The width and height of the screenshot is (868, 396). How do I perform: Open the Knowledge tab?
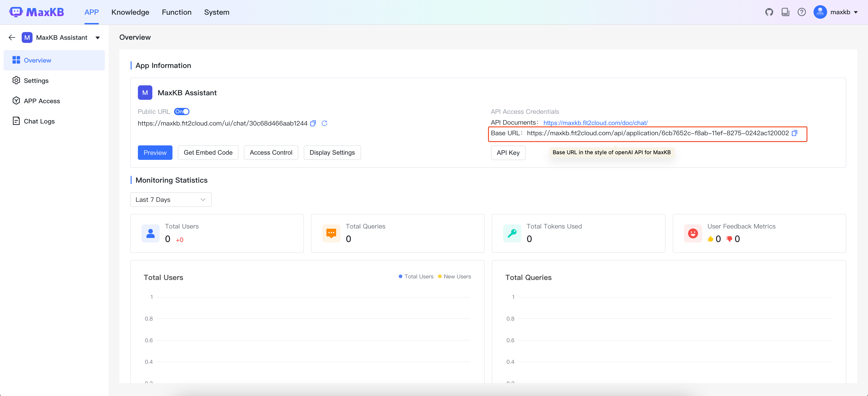point(130,12)
